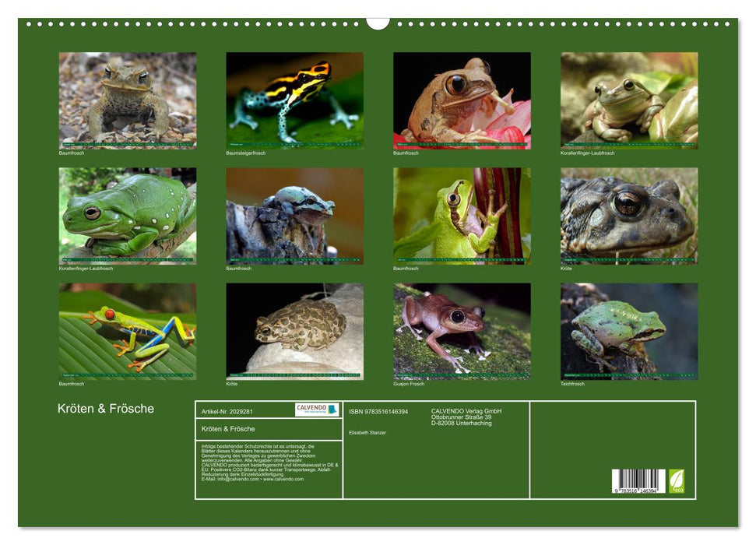Expand the Elisabeth Stanzer author field
Image resolution: width=756 pixels, height=545 pixels.
tap(367, 432)
